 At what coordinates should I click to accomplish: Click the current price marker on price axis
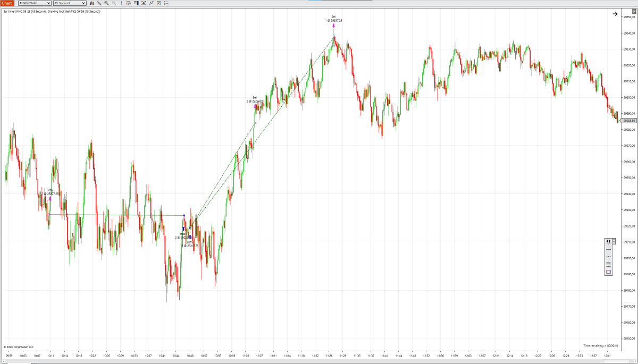(x=629, y=121)
